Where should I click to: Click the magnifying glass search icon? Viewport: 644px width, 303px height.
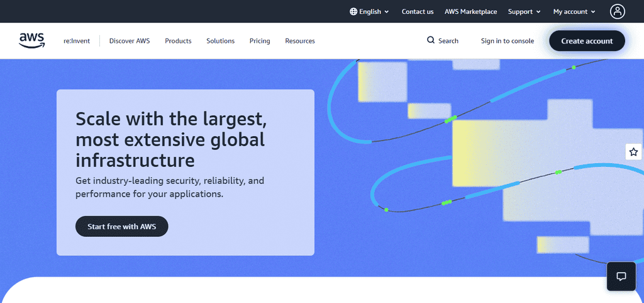pos(430,40)
